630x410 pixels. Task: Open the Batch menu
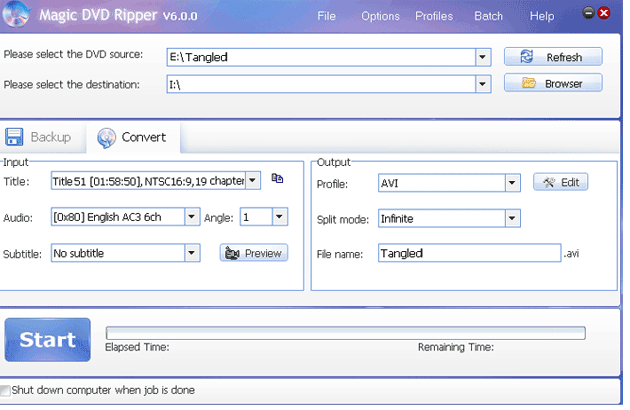(x=488, y=16)
